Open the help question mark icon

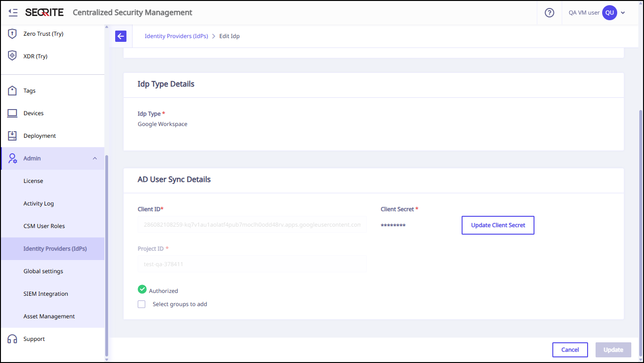[549, 13]
